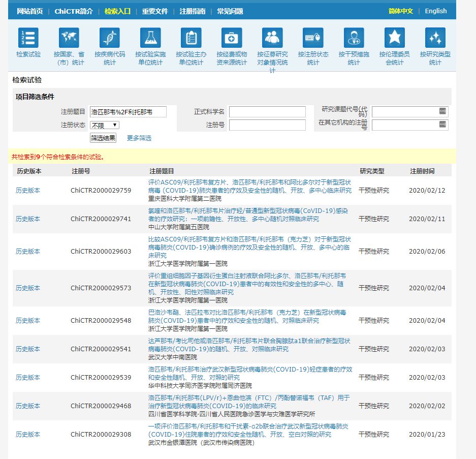Open the 重要文件 menu item
Screen dimensions: 476x459
pyautogui.click(x=155, y=11)
